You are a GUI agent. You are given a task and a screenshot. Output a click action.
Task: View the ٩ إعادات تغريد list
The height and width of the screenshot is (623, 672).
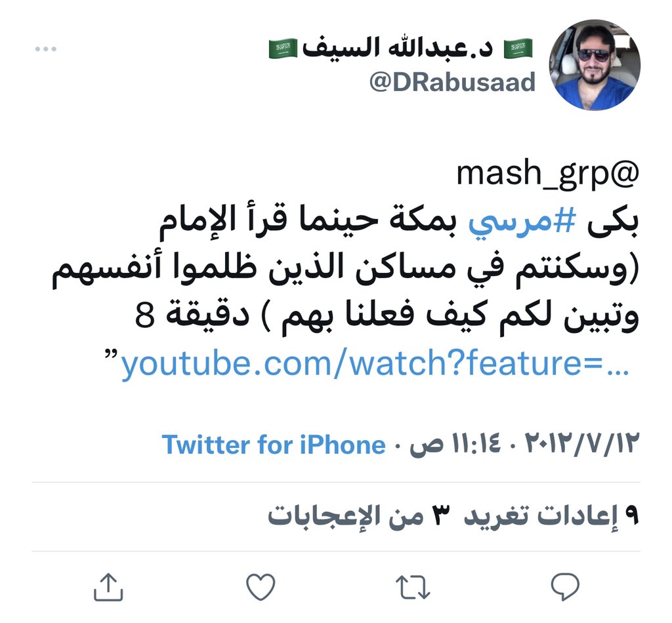[551, 515]
